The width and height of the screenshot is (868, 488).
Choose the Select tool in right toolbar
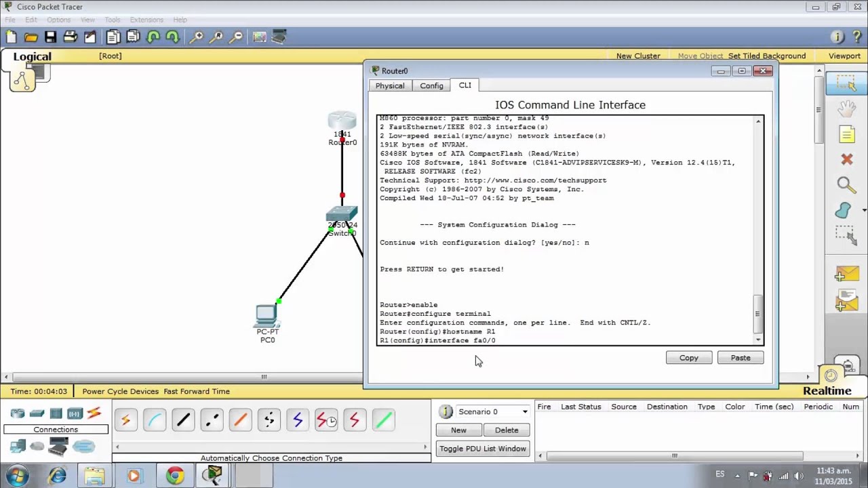[846, 83]
